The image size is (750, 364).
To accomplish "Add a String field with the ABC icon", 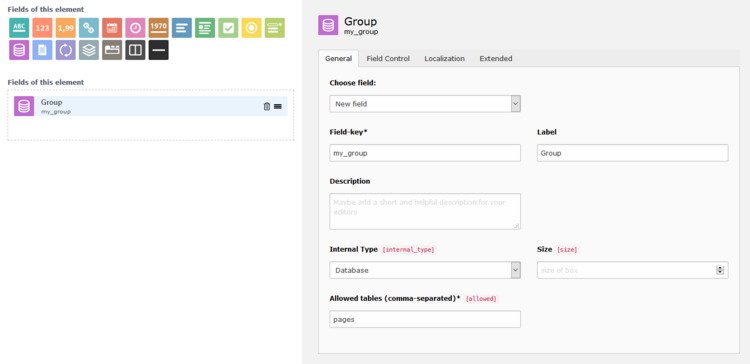I will tap(19, 28).
